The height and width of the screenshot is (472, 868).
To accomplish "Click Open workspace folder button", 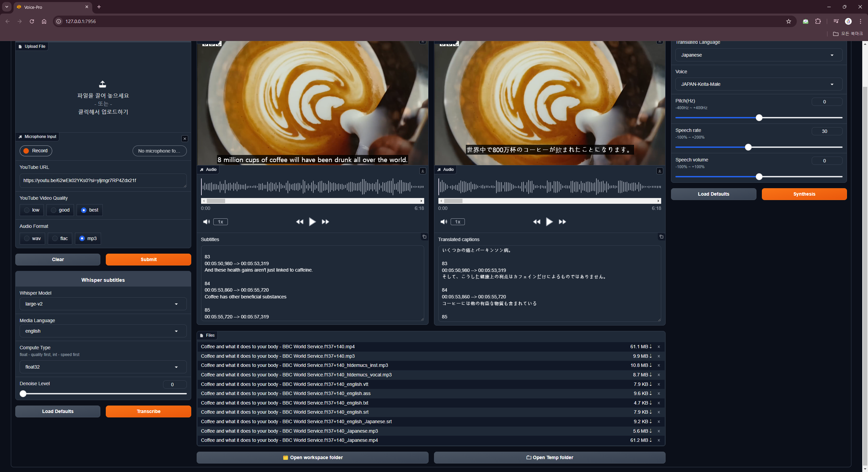I will pos(312,457).
